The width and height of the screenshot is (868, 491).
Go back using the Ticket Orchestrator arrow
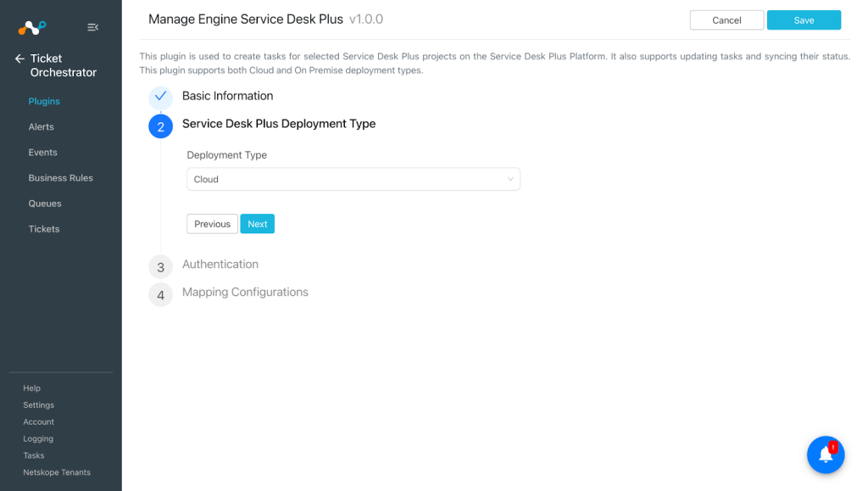[20, 59]
